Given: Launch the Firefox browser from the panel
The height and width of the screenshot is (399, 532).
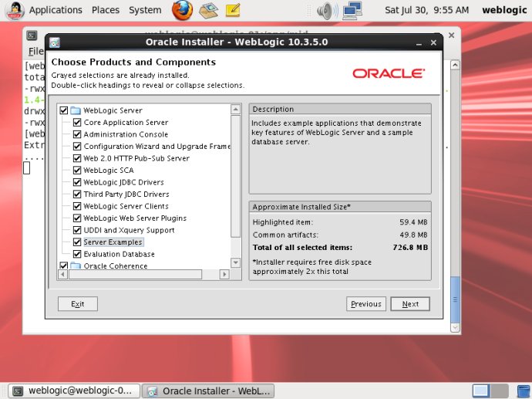Looking at the screenshot, I should click(x=182, y=10).
